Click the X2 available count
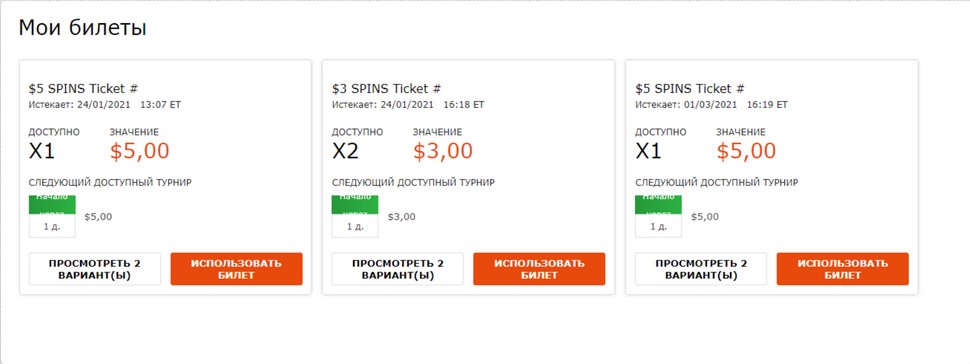Image resolution: width=970 pixels, height=364 pixels. tap(345, 151)
